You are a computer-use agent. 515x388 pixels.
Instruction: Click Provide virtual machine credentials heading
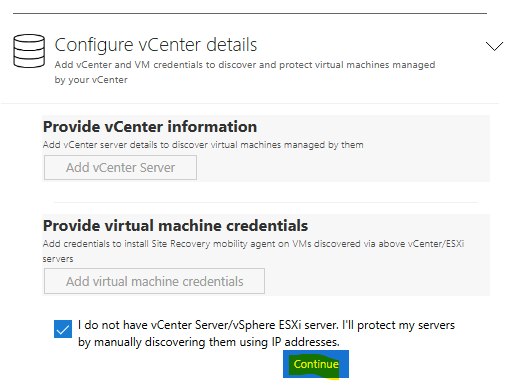(175, 226)
